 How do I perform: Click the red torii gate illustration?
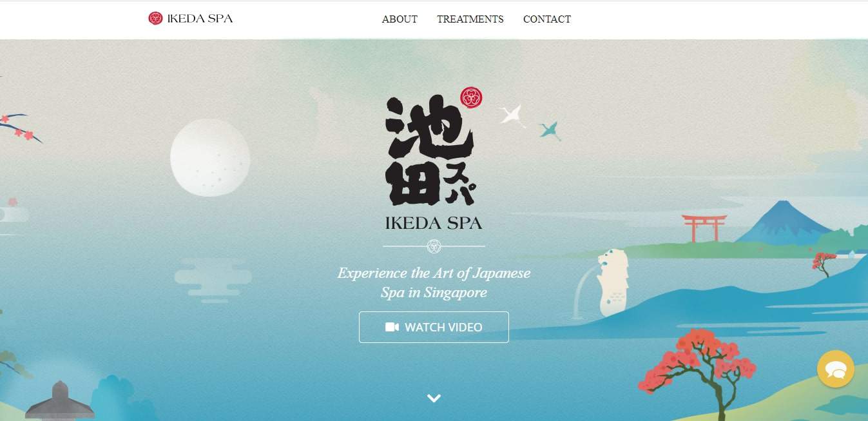pos(704,228)
